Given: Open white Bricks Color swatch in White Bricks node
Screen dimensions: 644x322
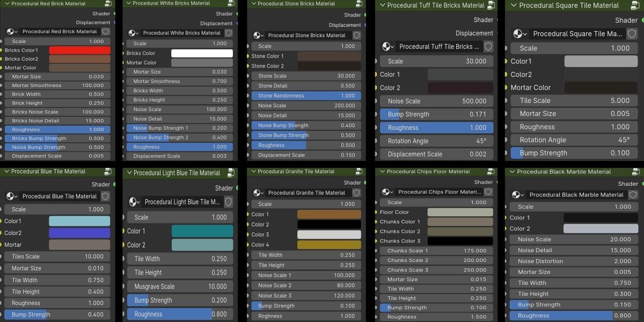Looking at the screenshot, I should tap(202, 54).
